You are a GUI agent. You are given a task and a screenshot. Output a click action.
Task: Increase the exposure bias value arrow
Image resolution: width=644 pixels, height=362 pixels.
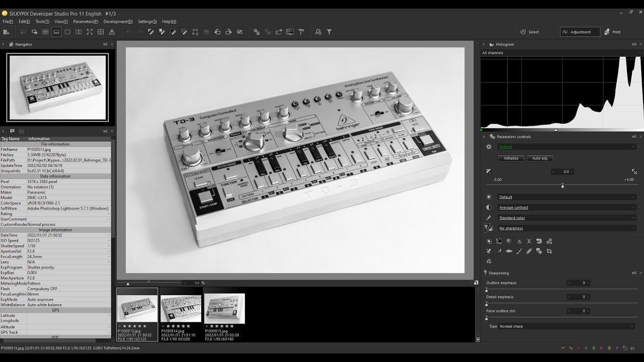click(572, 172)
